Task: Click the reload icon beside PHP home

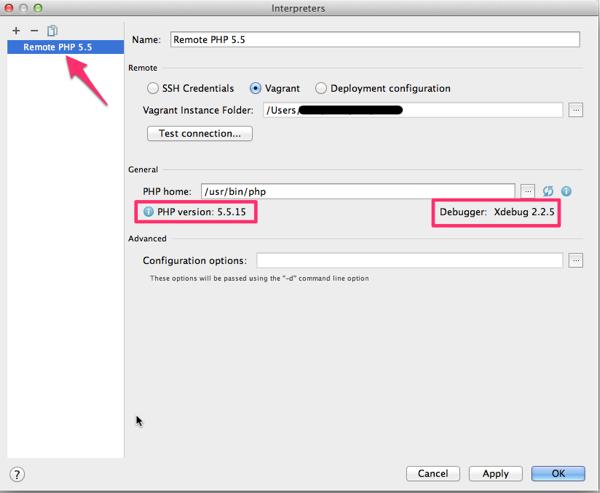Action: click(x=548, y=191)
